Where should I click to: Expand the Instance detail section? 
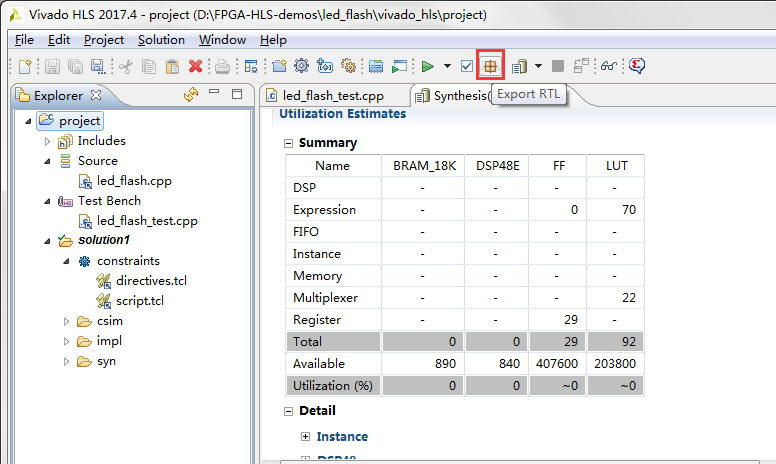point(306,437)
